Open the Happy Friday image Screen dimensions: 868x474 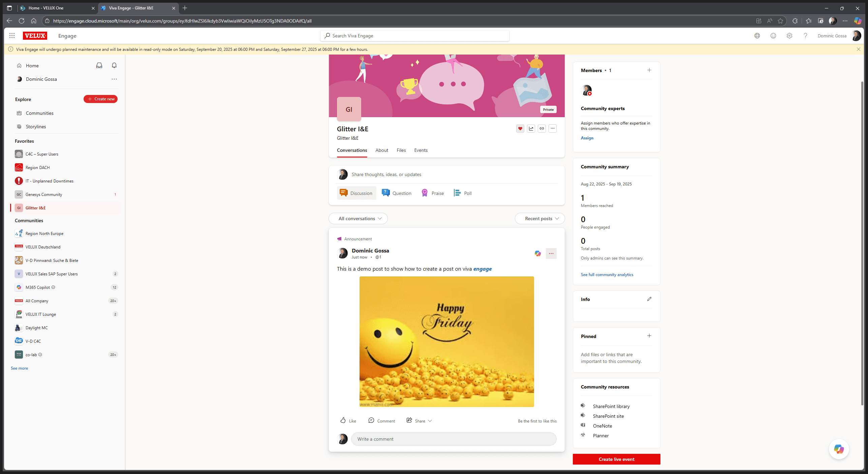point(446,342)
